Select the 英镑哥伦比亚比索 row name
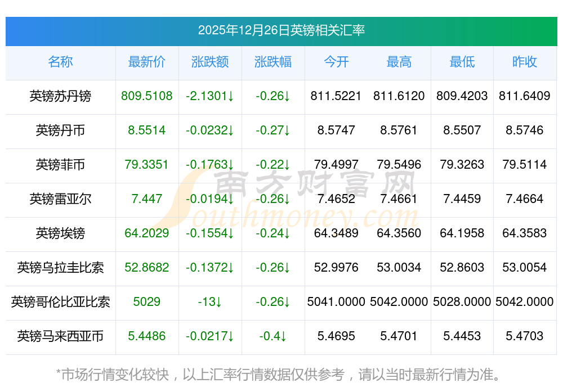 click(60, 301)
